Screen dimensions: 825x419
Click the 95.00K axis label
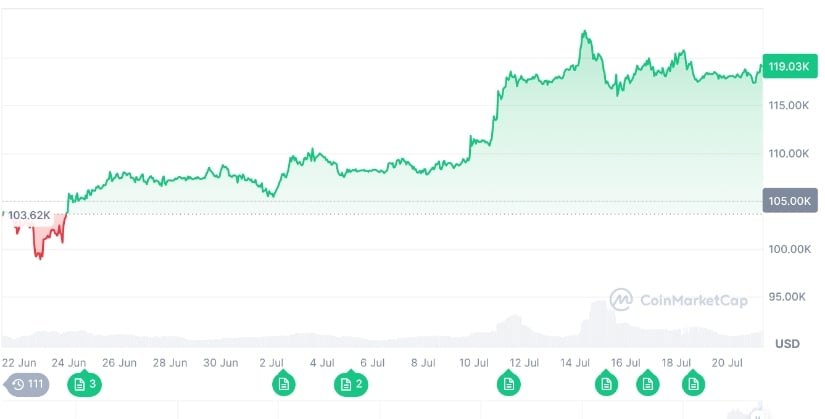786,297
